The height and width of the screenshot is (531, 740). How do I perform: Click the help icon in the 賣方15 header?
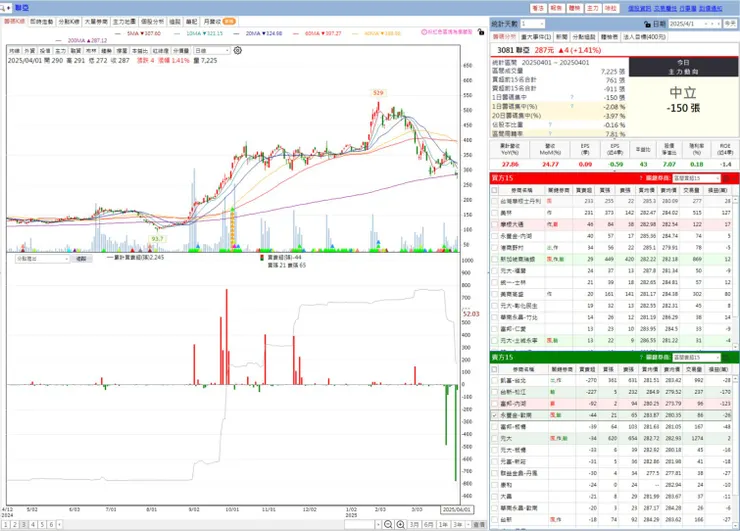pyautogui.click(x=640, y=357)
